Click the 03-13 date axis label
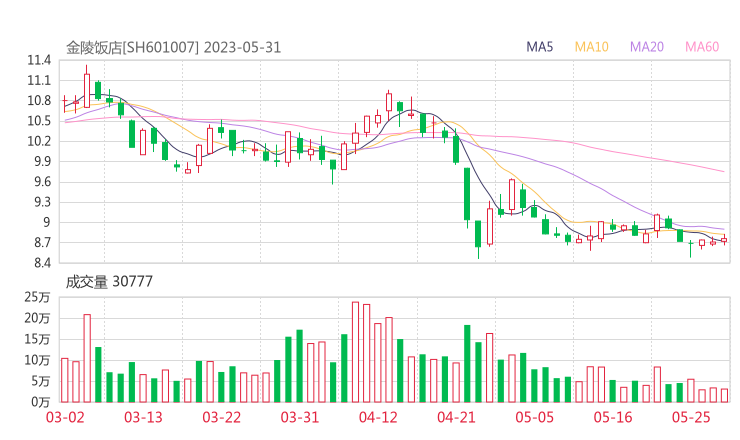This screenshot has height=440, width=740. [x=143, y=417]
